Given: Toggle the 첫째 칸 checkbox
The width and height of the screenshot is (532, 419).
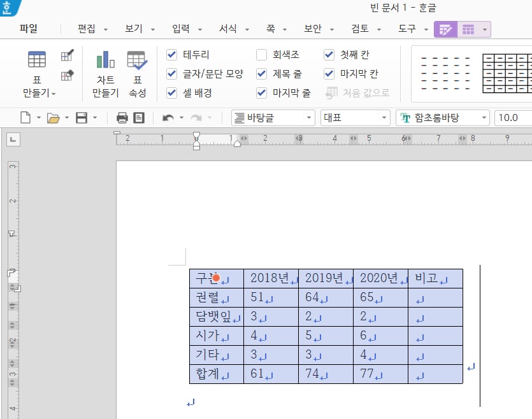Looking at the screenshot, I should pyautogui.click(x=329, y=55).
